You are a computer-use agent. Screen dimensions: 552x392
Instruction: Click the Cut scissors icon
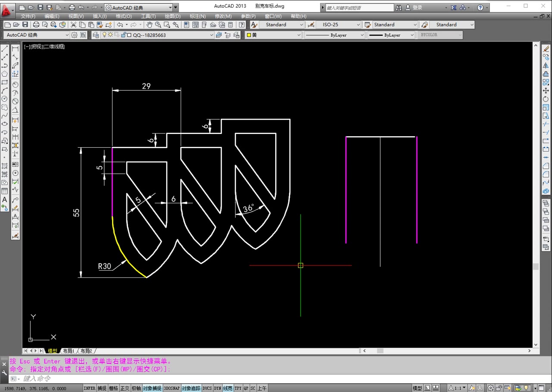click(73, 25)
